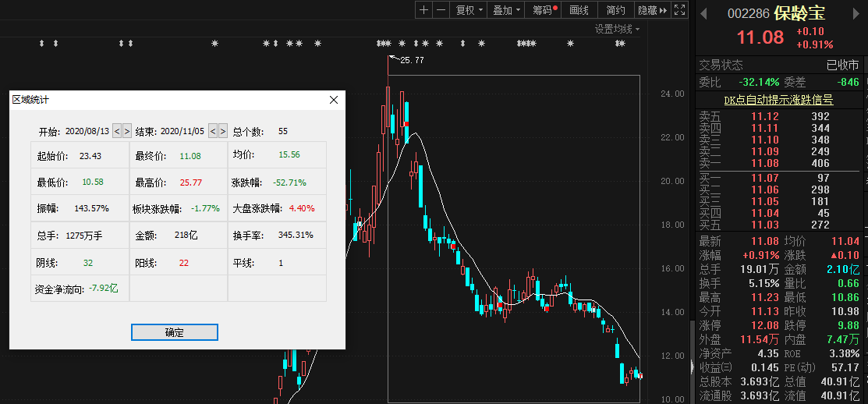Zoom out chart with minus icon

(x=441, y=10)
